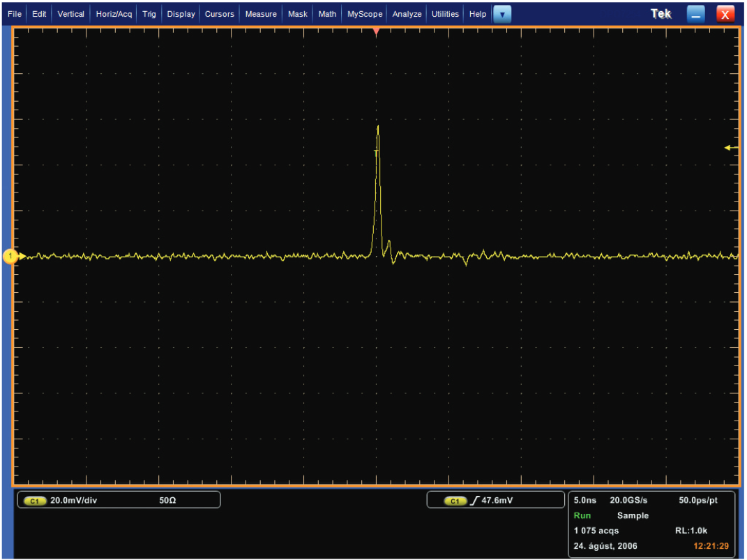747x560 pixels.
Task: Adjust the yellow trigger level arrow on right edge
Action: (x=730, y=147)
